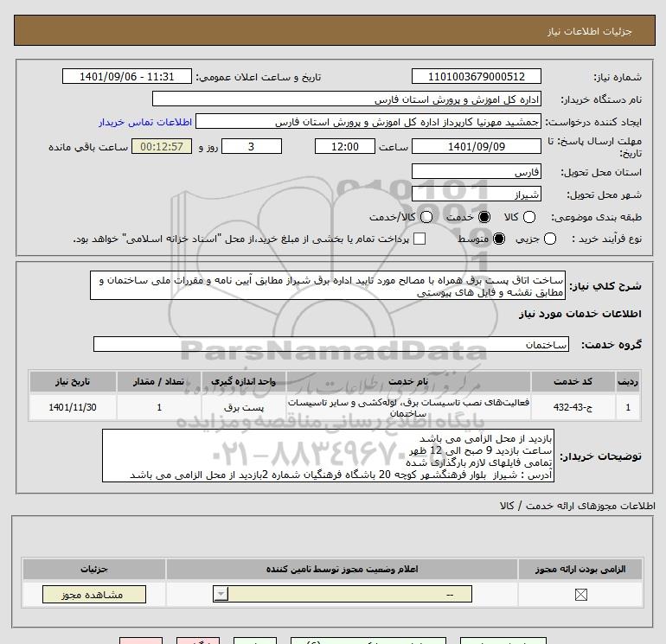The height and width of the screenshot is (644, 666).
Task: Click the unit cell پست برق
Action: pyautogui.click(x=244, y=407)
